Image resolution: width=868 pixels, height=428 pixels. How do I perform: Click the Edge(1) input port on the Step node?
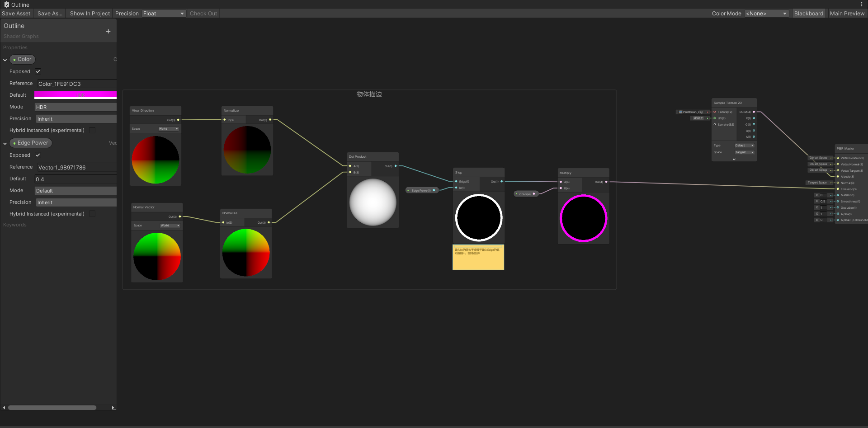pyautogui.click(x=456, y=181)
